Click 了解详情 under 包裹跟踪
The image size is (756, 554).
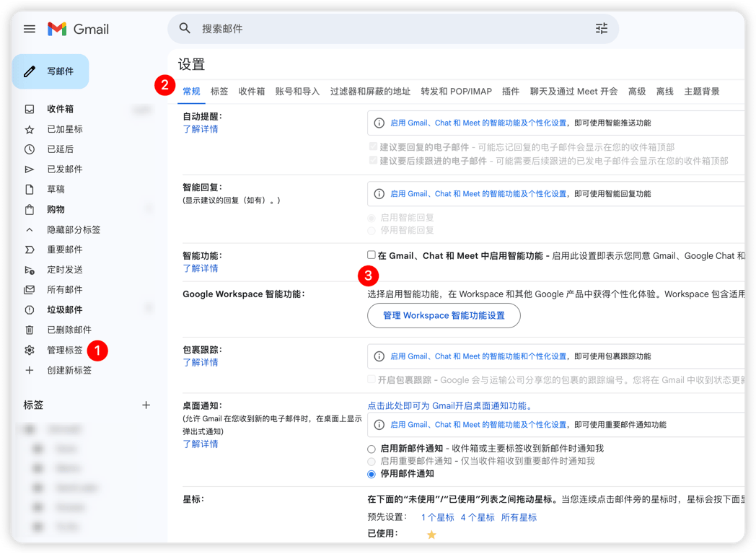tap(201, 362)
